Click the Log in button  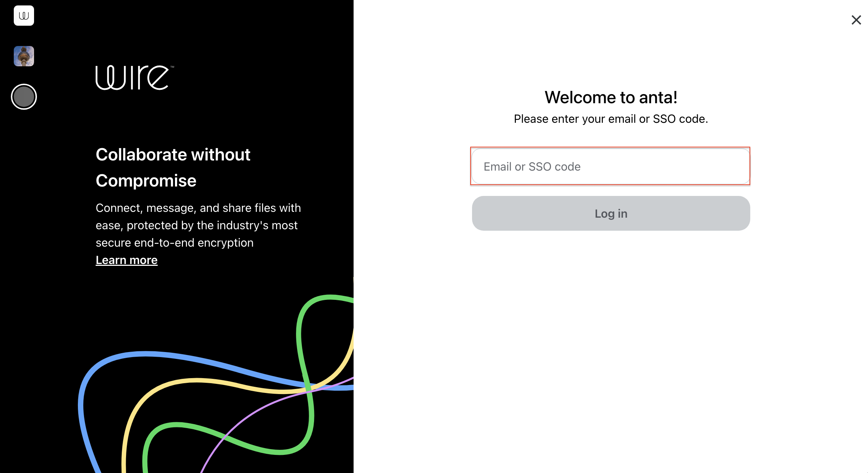point(611,213)
